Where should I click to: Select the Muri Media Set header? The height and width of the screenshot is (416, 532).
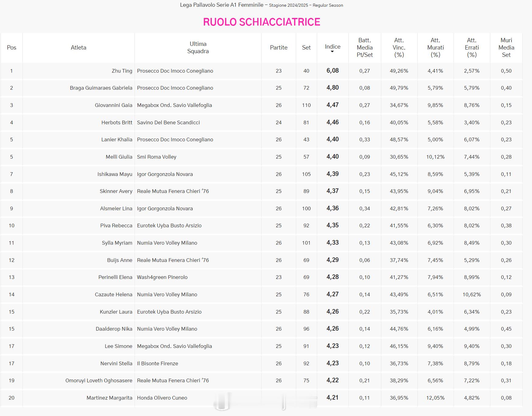tap(506, 47)
